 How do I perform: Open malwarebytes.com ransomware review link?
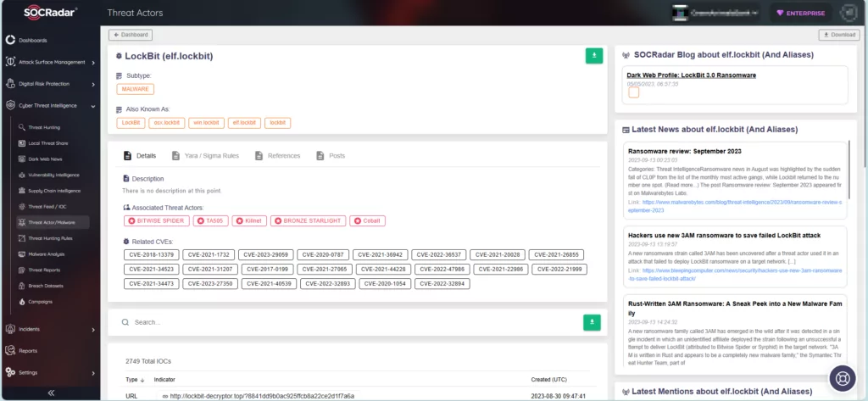coord(735,207)
